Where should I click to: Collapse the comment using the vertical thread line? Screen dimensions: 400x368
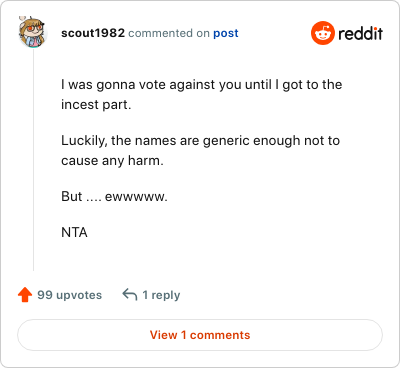pyautogui.click(x=33, y=160)
